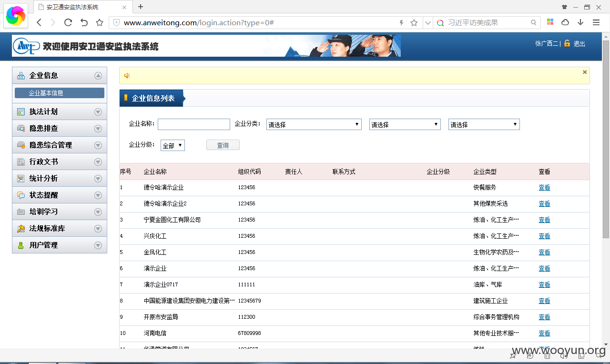Click the 法规标准库 gavel icon in sidebar
The image size is (610, 364).
tap(21, 228)
